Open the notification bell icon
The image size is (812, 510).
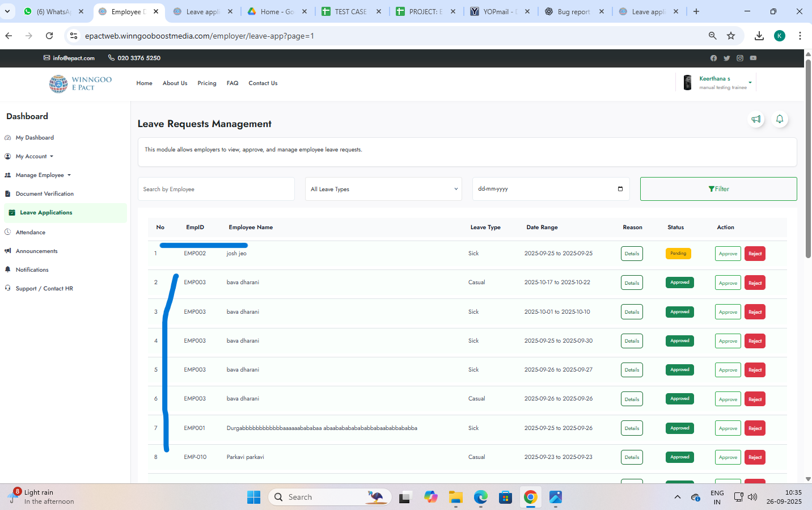tap(780, 119)
